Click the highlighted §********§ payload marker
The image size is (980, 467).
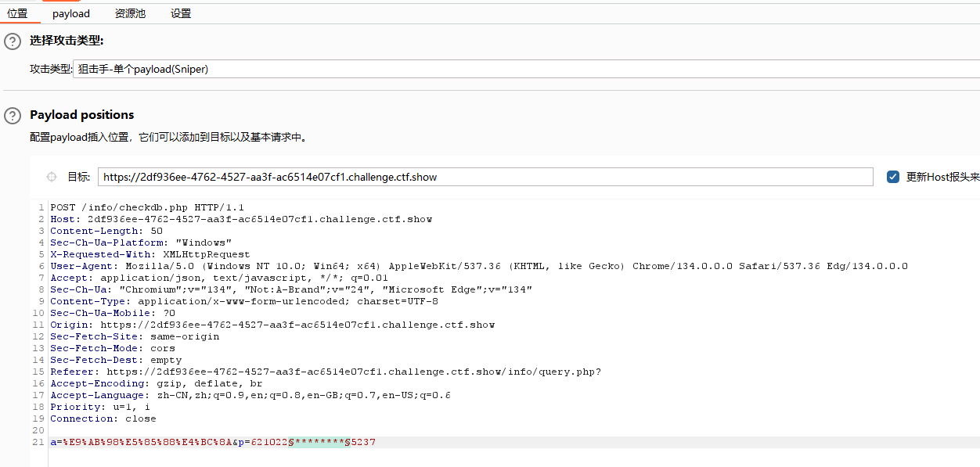319,442
